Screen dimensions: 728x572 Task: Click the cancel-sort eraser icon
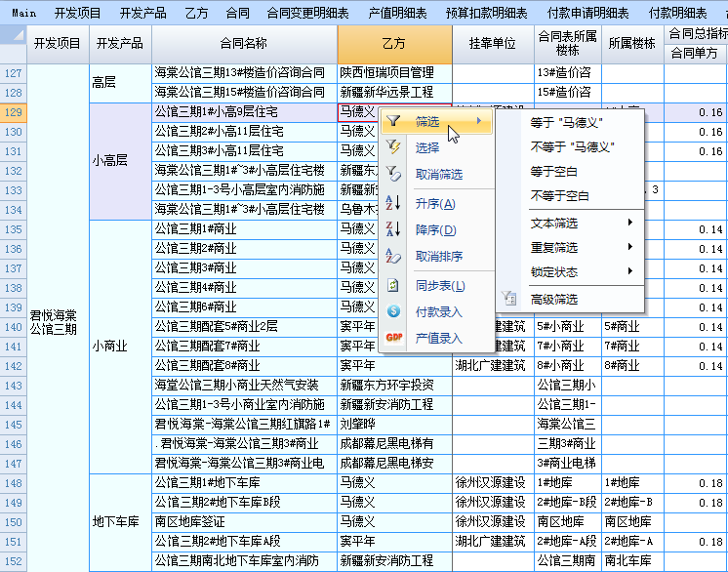click(393, 256)
